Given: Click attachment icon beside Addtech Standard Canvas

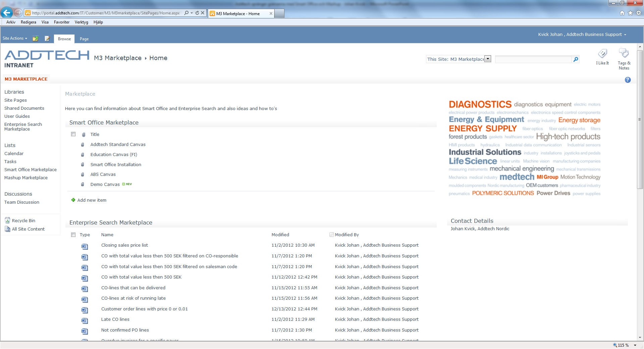Looking at the screenshot, I should point(83,145).
